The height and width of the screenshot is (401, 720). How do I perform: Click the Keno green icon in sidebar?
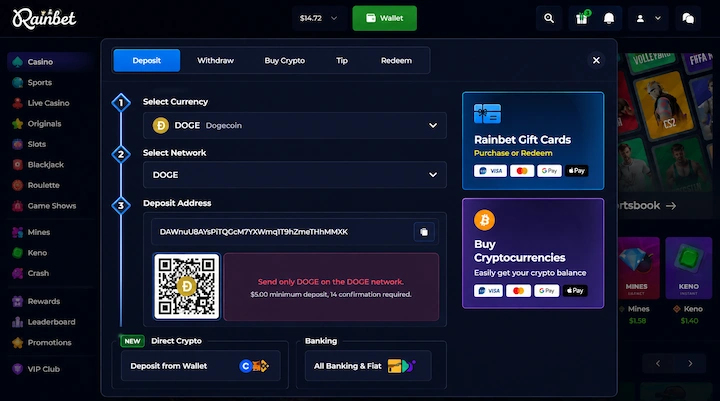click(17, 253)
